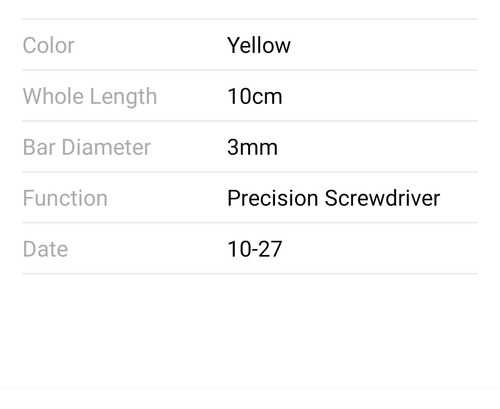500x409 pixels.
Task: Click the Function label
Action: pyautogui.click(x=65, y=198)
